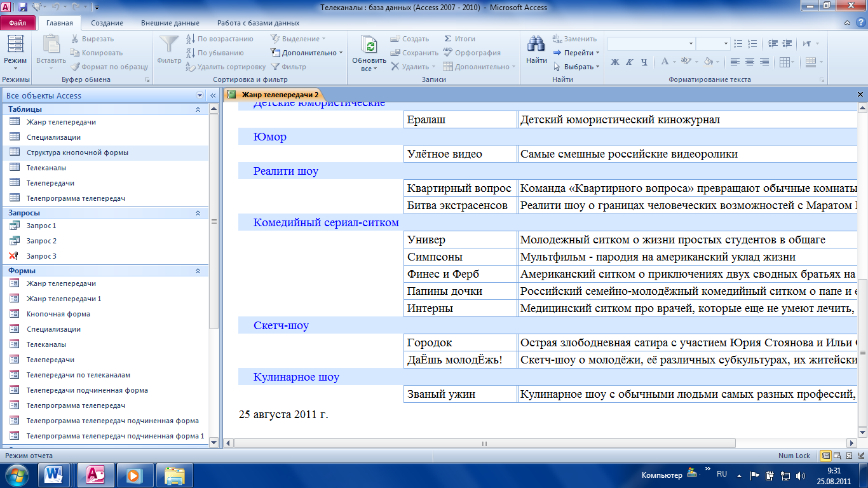The image size is (868, 488).
Task: Align text left
Action: [x=735, y=62]
